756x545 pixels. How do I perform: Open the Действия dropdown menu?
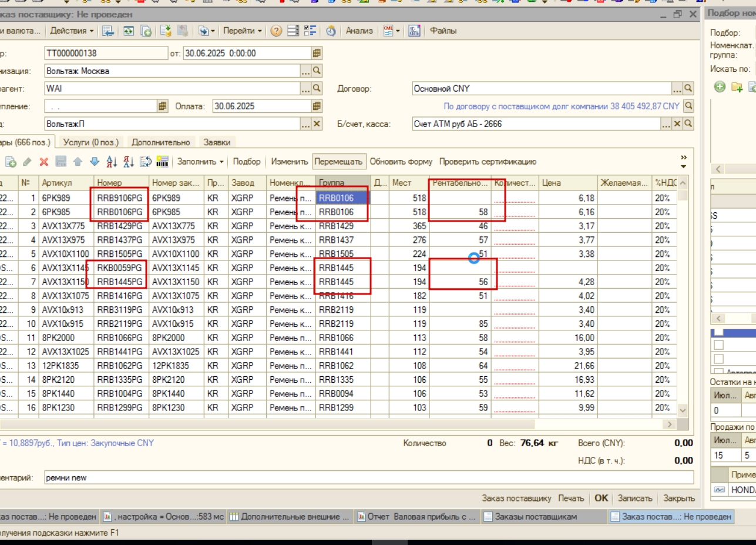pyautogui.click(x=72, y=31)
